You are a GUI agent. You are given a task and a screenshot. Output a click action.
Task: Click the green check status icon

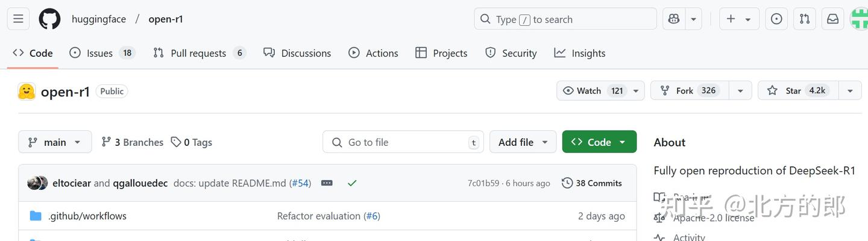(352, 183)
